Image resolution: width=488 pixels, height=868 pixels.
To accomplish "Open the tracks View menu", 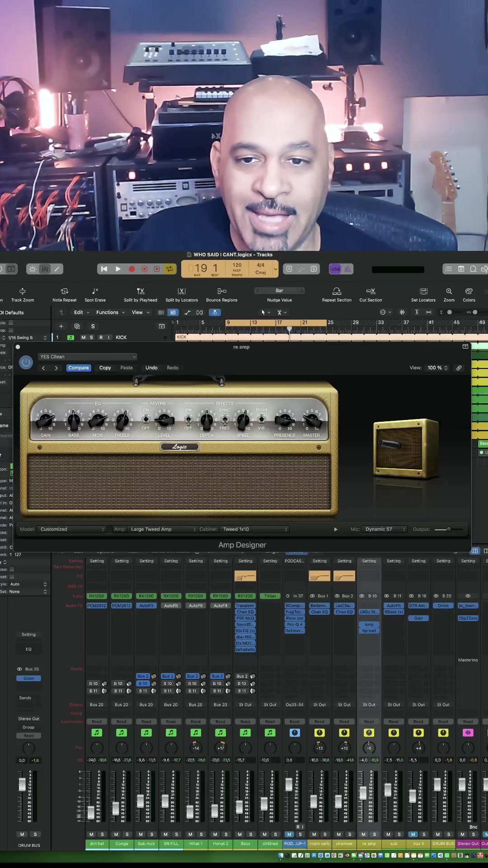I will (141, 312).
